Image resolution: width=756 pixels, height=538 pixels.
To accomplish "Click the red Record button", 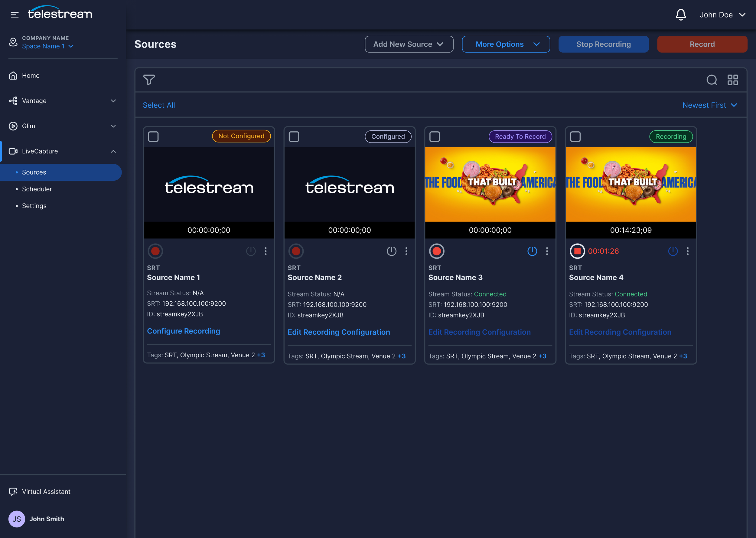I will point(702,44).
